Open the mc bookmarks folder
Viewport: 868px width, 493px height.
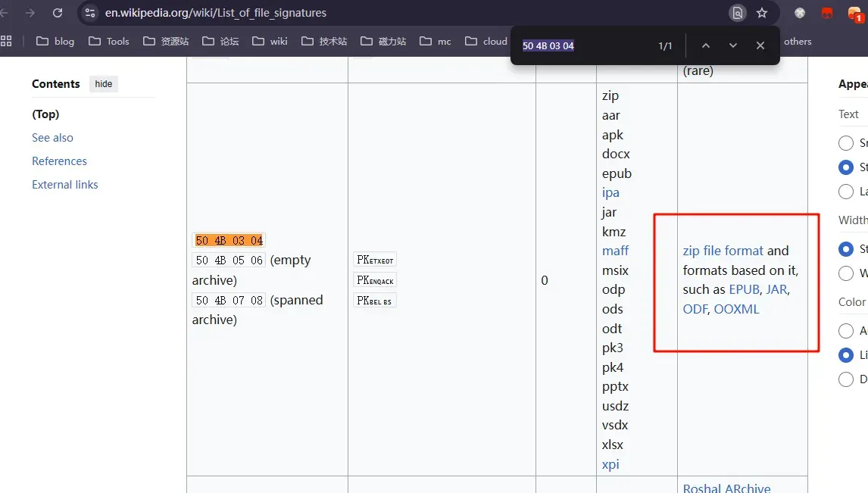435,42
